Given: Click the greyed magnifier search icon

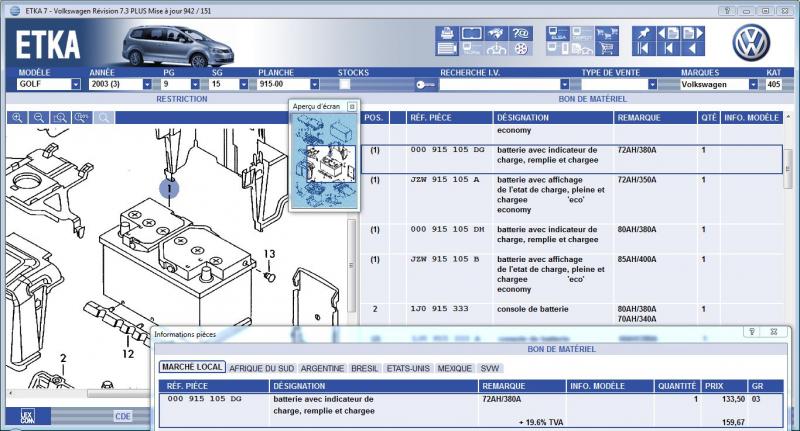Looking at the screenshot, I should [x=104, y=118].
